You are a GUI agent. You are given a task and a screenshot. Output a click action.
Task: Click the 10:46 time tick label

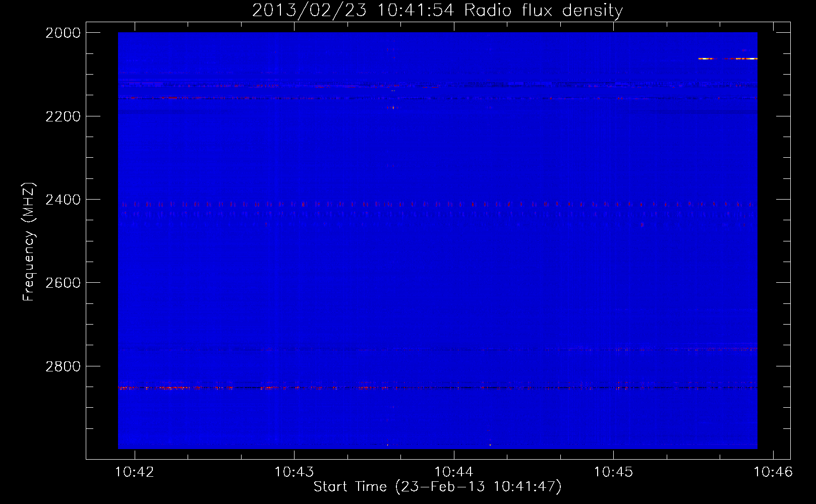(x=773, y=472)
